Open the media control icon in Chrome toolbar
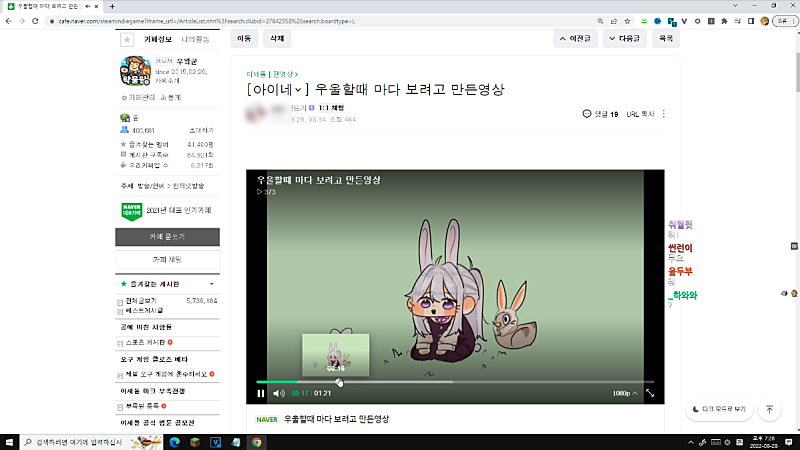This screenshot has height=450, width=800. click(x=737, y=21)
